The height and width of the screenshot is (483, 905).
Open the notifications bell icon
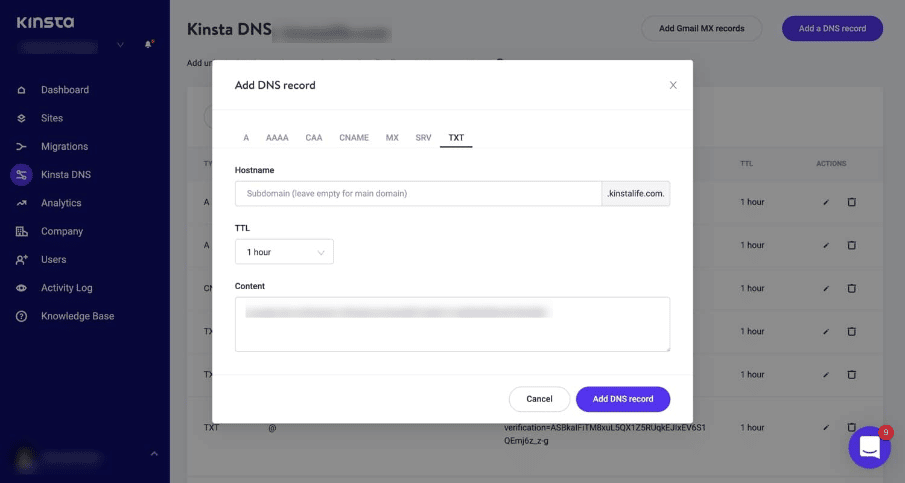[x=148, y=44]
